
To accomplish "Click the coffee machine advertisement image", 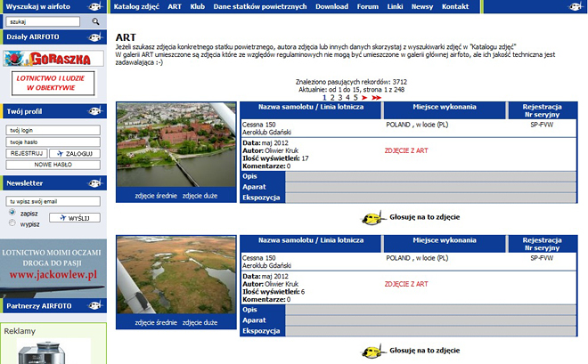I will (53, 352).
